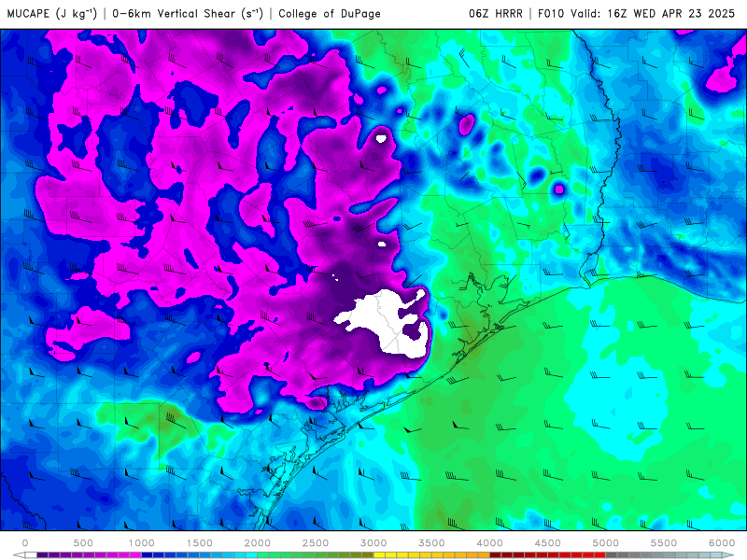
Task: Click the "3500" color scale label
Action: pos(431,543)
